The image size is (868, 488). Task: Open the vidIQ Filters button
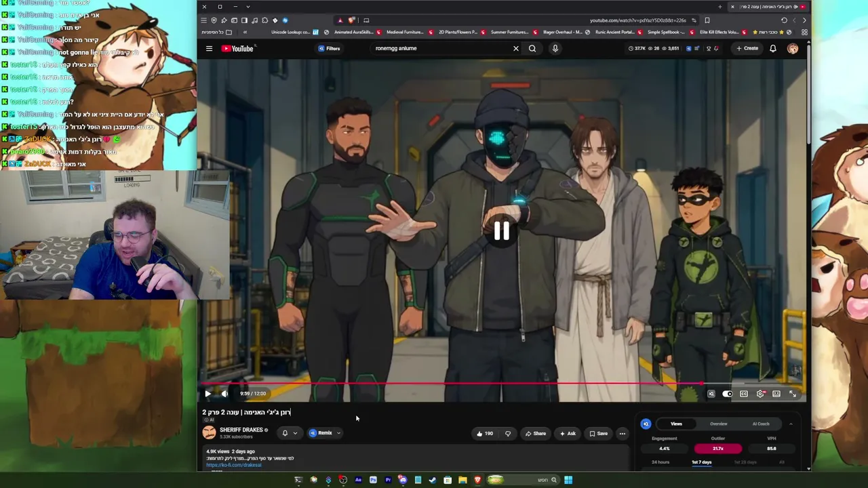(x=329, y=49)
